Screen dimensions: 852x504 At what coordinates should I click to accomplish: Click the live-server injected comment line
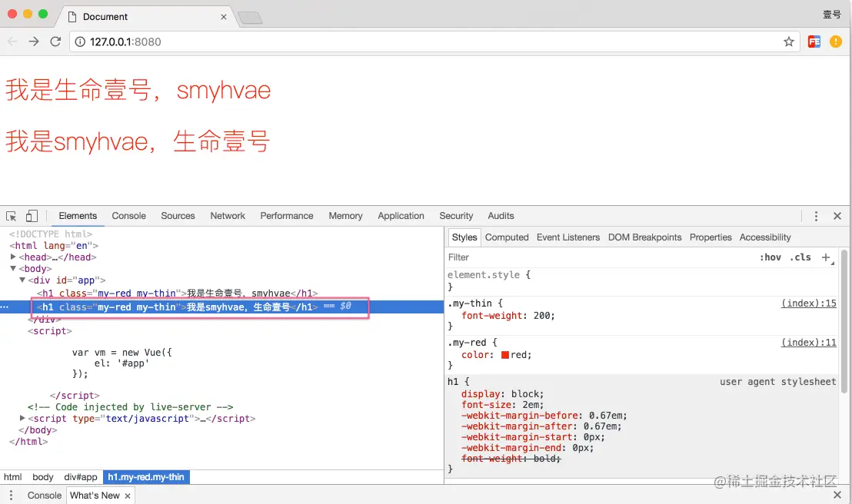pyautogui.click(x=131, y=406)
